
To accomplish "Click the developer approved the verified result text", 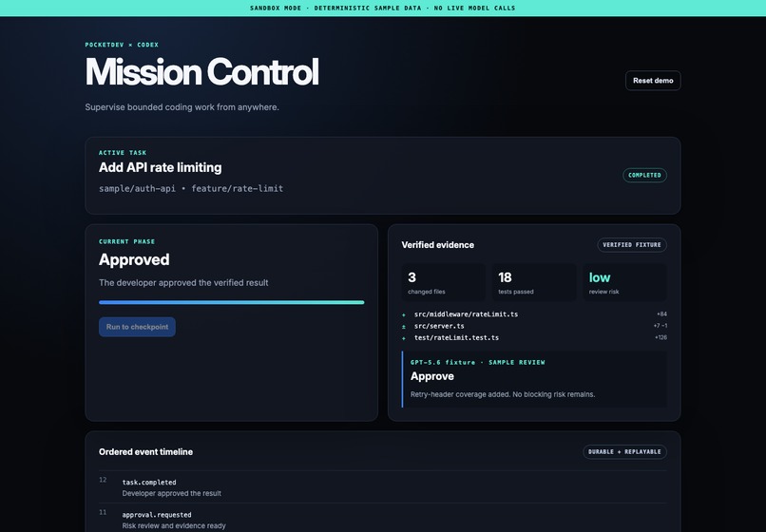I will tap(183, 283).
